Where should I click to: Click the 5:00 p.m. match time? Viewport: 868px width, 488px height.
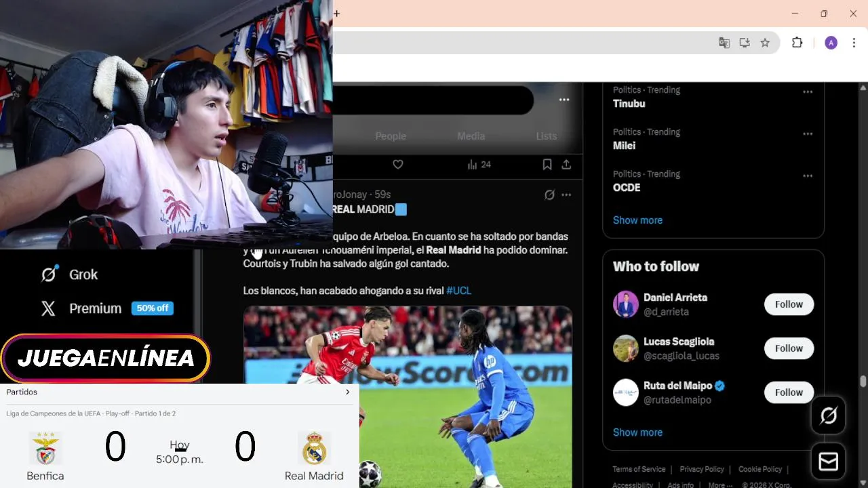(x=180, y=460)
